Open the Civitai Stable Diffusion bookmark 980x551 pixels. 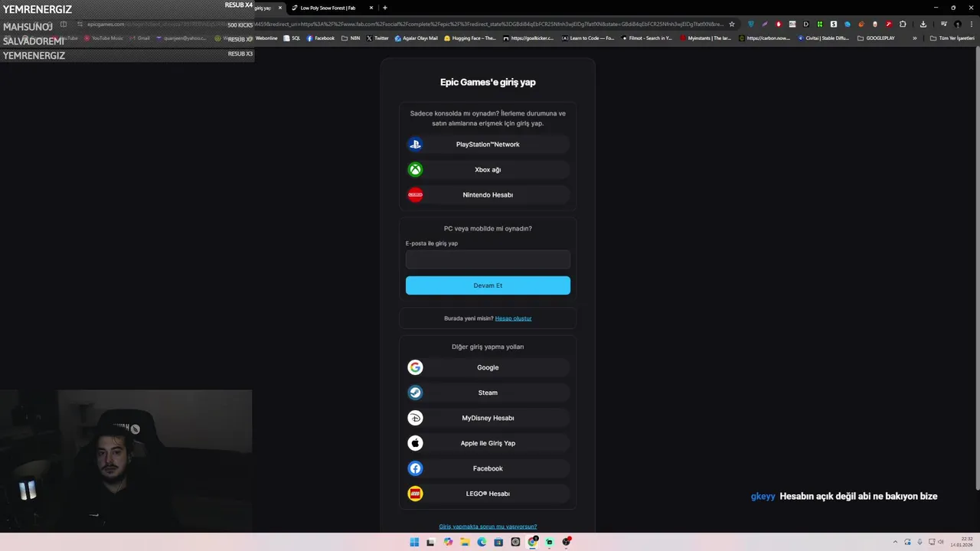click(x=824, y=37)
